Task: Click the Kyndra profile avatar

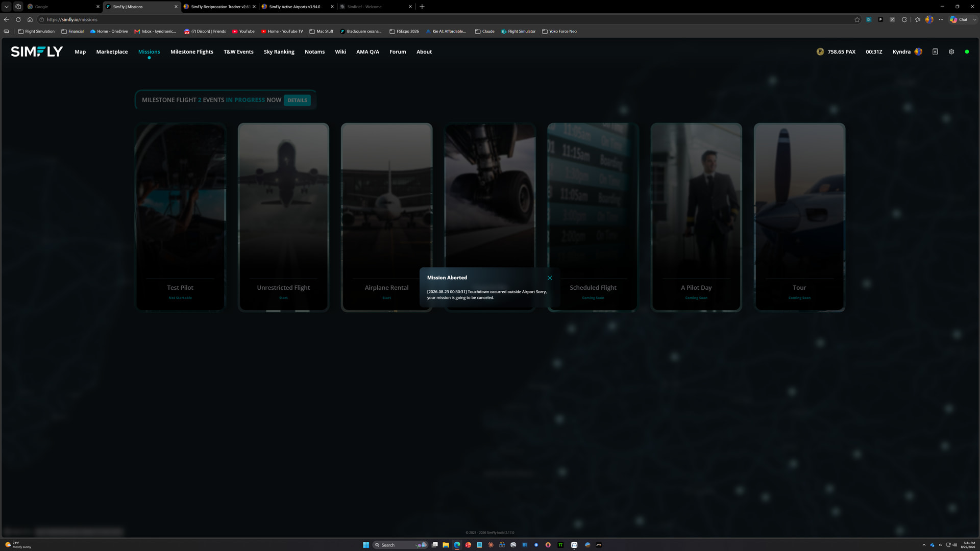Action: coord(918,52)
